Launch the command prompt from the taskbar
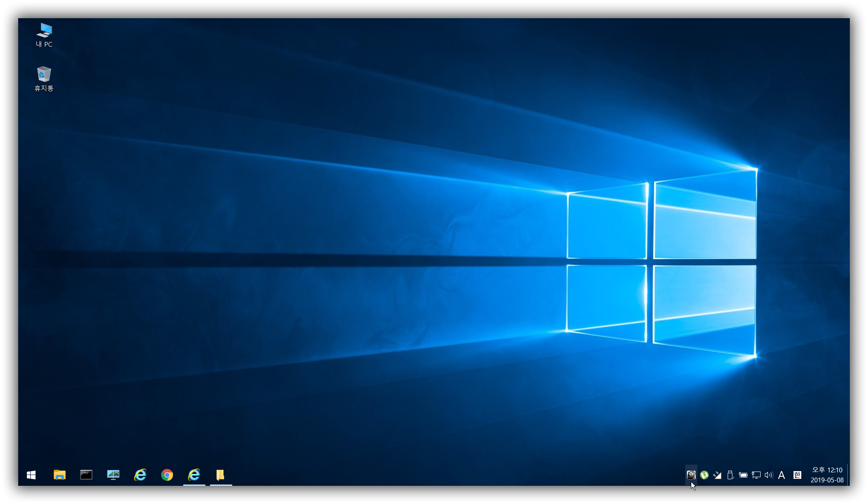 tap(86, 475)
